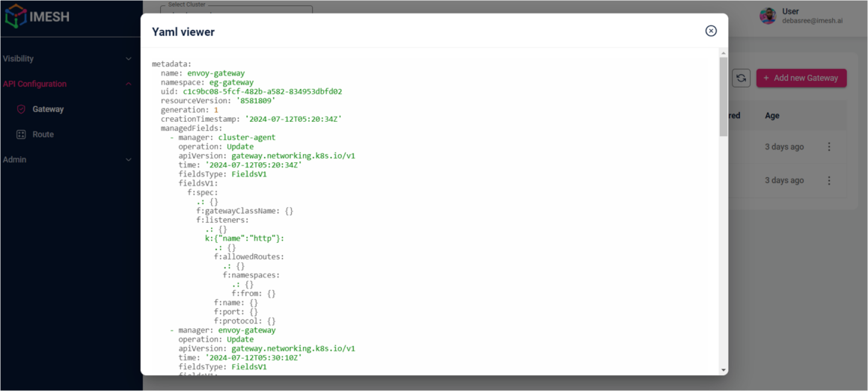Open kebab menu for second gateway row
Image resolution: width=868 pixels, height=391 pixels.
(x=828, y=180)
